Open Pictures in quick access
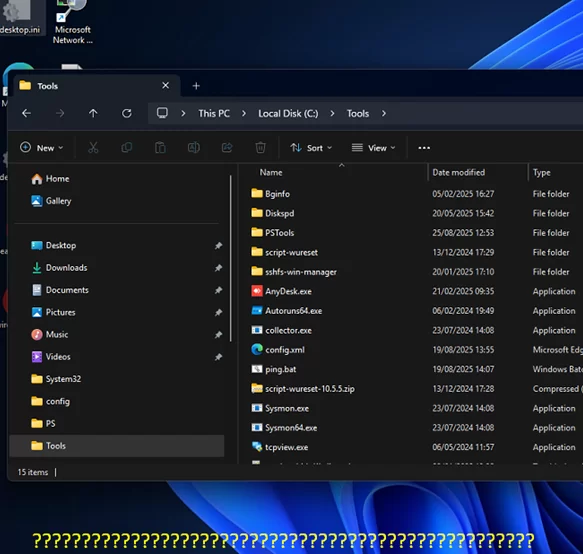This screenshot has height=554, width=583. click(54, 312)
